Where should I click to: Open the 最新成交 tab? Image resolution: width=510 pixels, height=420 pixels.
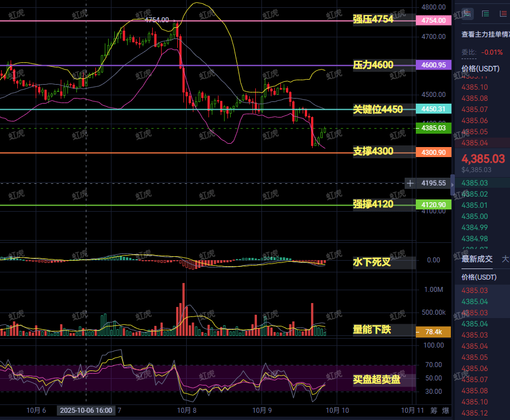click(477, 259)
